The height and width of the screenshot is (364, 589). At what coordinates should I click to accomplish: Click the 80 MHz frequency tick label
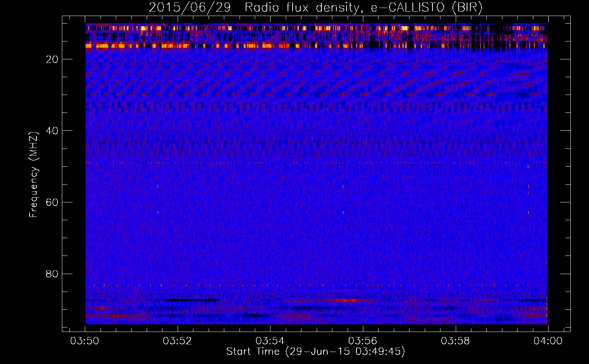(x=52, y=274)
